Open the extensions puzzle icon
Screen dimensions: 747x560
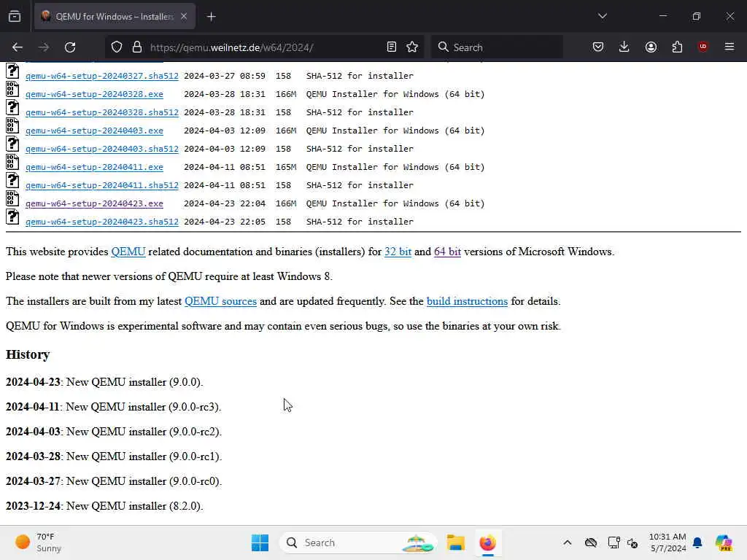(x=677, y=47)
